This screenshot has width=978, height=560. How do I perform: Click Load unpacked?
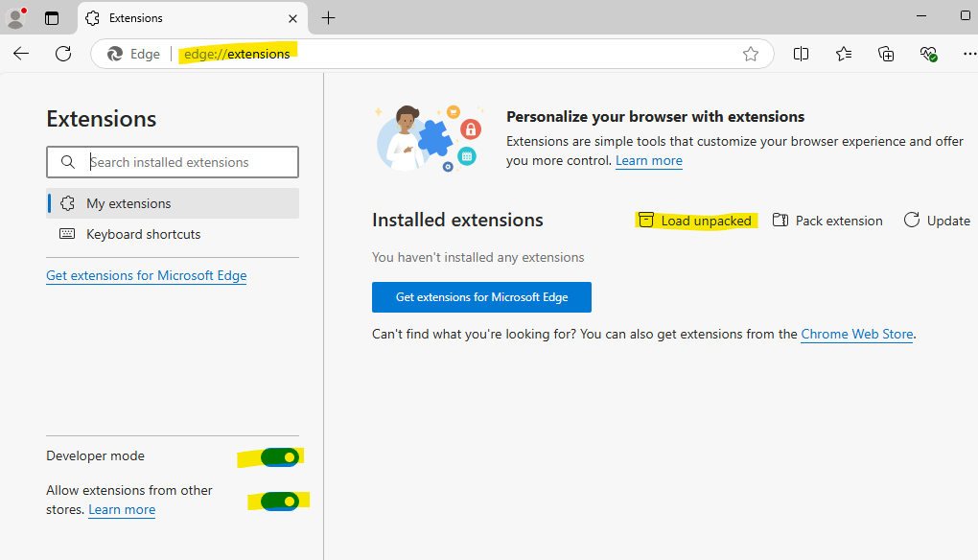tap(695, 221)
